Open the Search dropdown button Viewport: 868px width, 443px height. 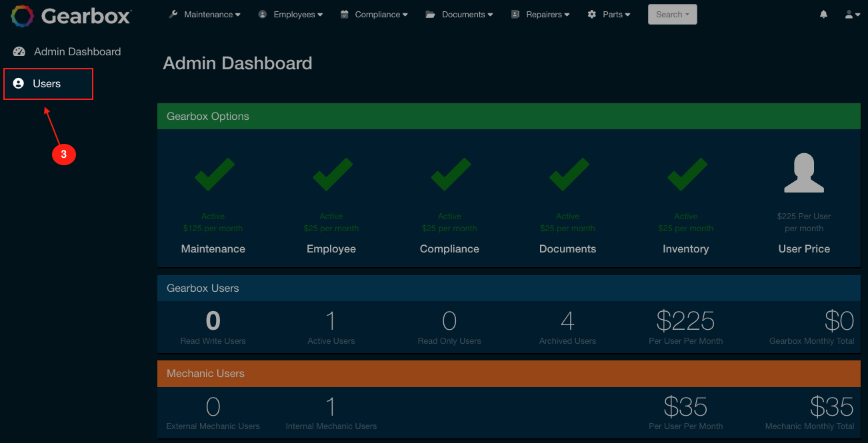[x=673, y=15]
